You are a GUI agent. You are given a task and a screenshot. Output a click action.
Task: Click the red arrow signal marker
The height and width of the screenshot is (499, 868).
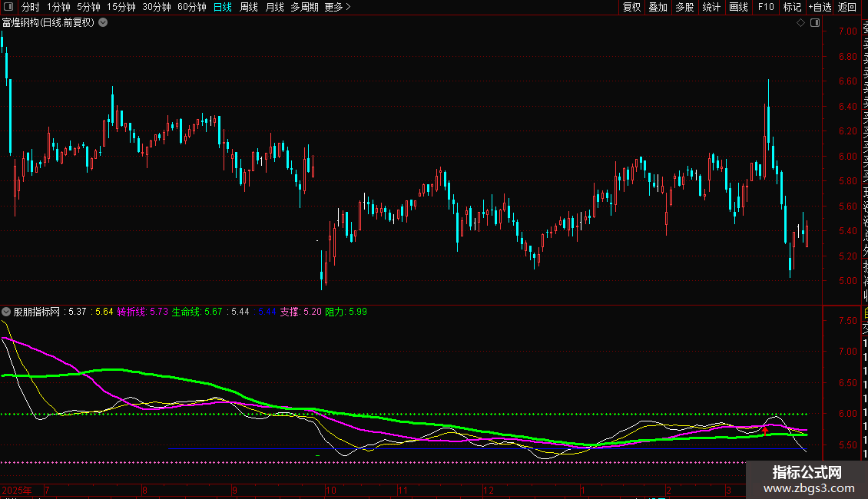coord(765,431)
